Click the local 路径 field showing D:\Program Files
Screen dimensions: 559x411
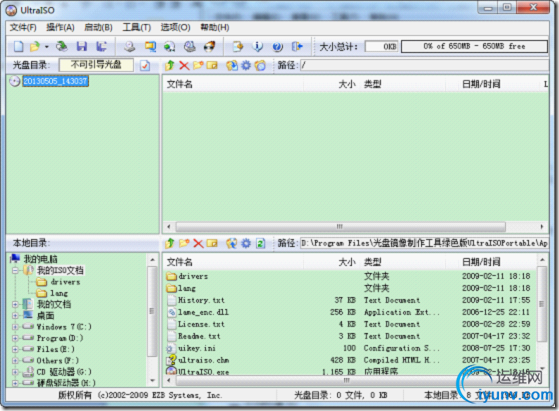(424, 243)
